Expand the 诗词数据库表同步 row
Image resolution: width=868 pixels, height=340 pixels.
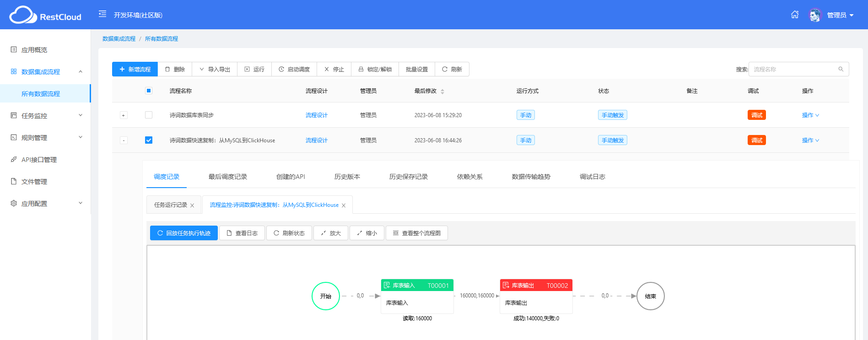124,115
